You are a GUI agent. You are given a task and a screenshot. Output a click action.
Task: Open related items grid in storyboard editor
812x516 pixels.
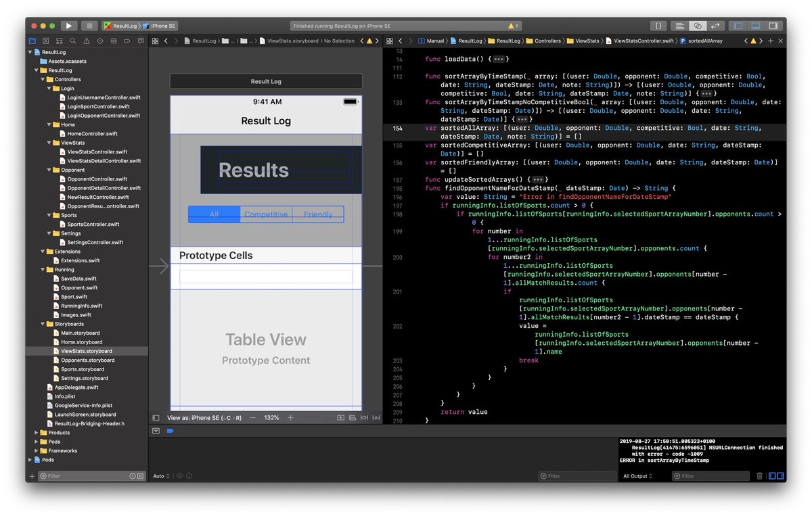coord(155,41)
